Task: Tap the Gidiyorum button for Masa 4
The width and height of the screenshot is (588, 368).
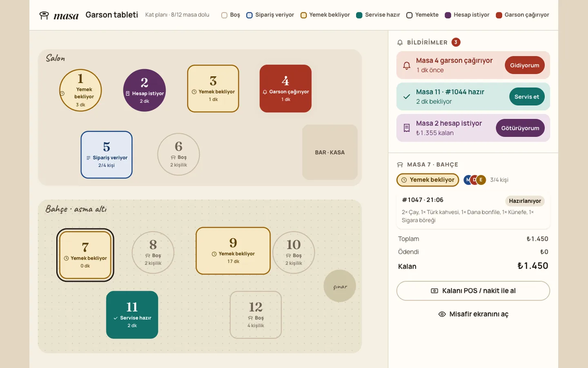Action: click(x=525, y=65)
